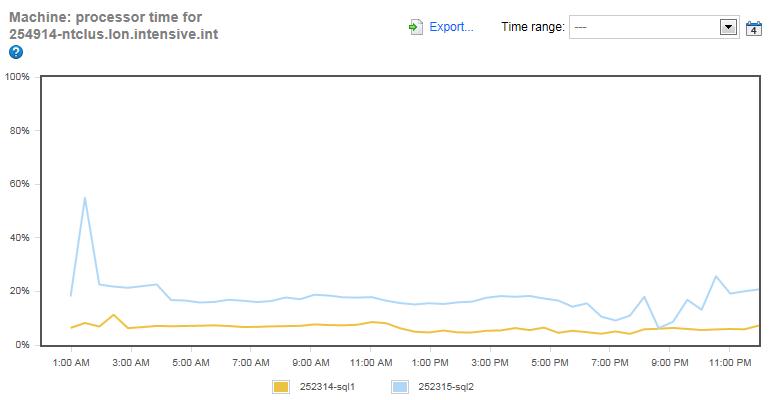Click the 60% y-axis label
This screenshot has height=400, width=770.
point(19,184)
